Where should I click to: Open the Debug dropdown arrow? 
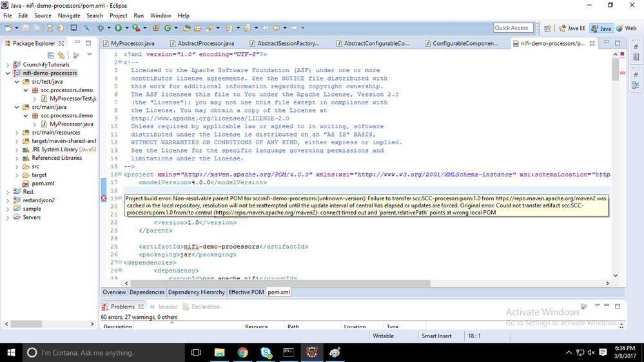(x=109, y=28)
